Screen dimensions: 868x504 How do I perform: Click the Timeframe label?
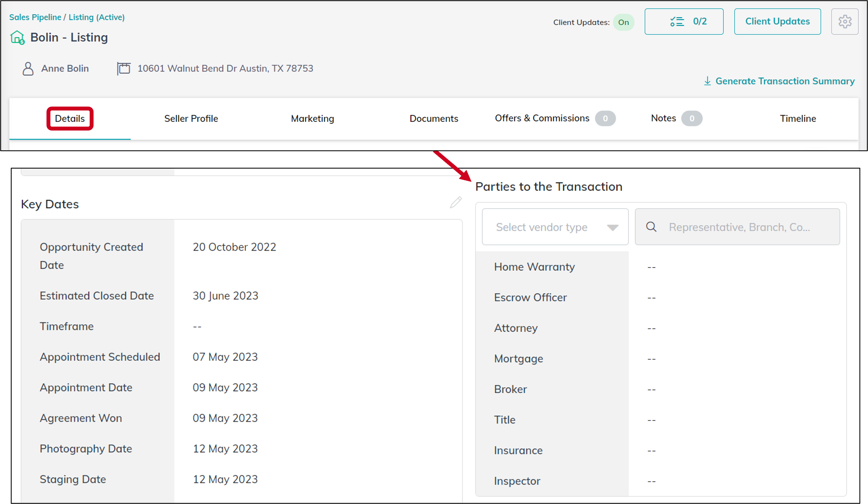[67, 326]
